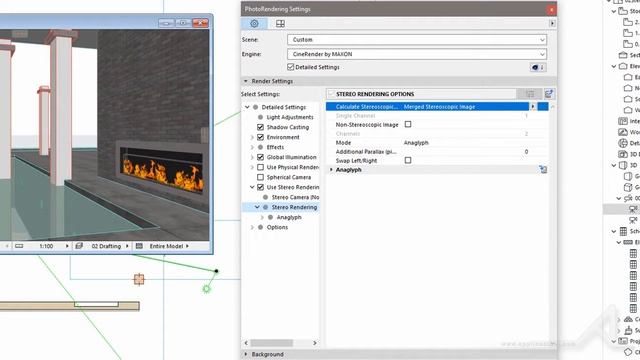Viewport: 640px width, 360px height.
Task: Toggle the Use Stereo Rendering checkbox
Action: (x=260, y=187)
